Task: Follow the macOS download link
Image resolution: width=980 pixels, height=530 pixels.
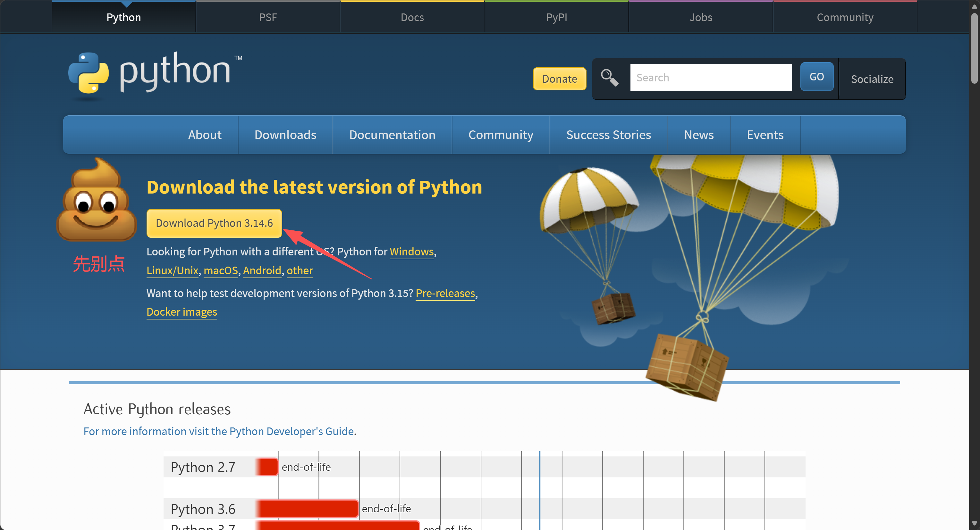Action: (221, 271)
